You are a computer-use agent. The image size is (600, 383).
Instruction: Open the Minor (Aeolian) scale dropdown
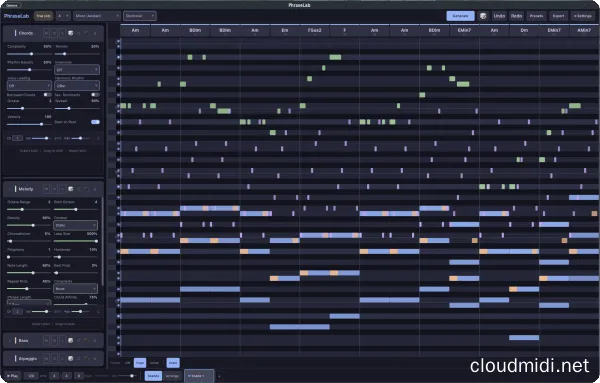click(97, 16)
